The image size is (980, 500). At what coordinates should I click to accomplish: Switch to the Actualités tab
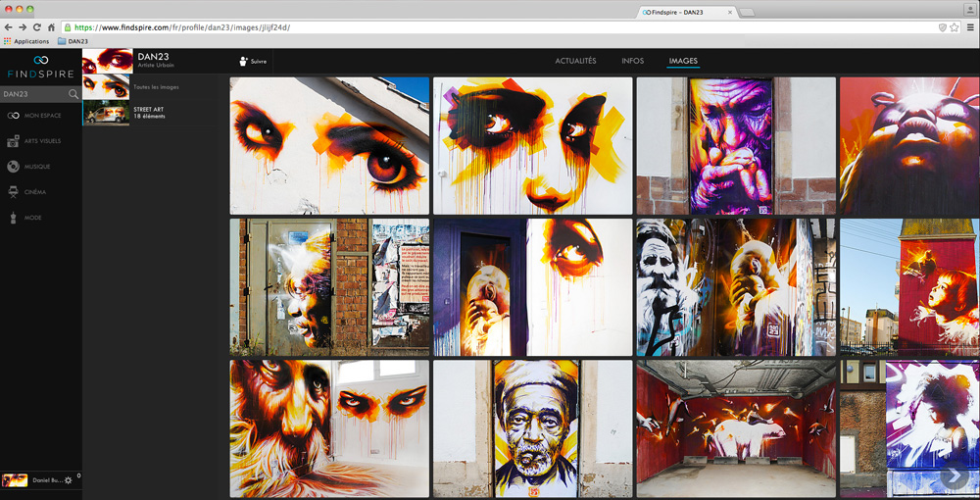(x=575, y=61)
